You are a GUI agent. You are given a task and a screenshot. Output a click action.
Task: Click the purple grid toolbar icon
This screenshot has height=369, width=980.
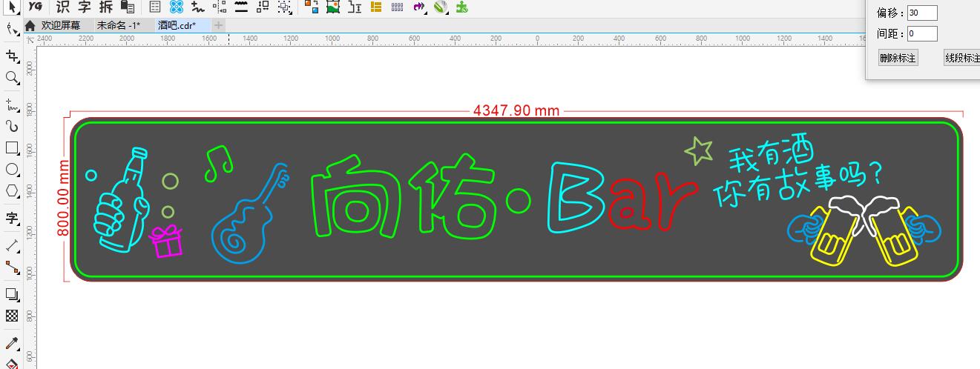398,7
